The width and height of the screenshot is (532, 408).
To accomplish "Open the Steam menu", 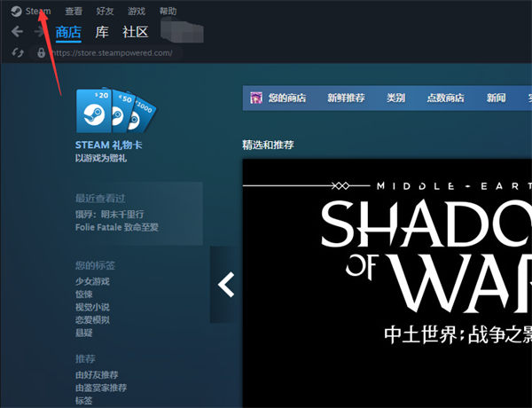I will coord(38,12).
